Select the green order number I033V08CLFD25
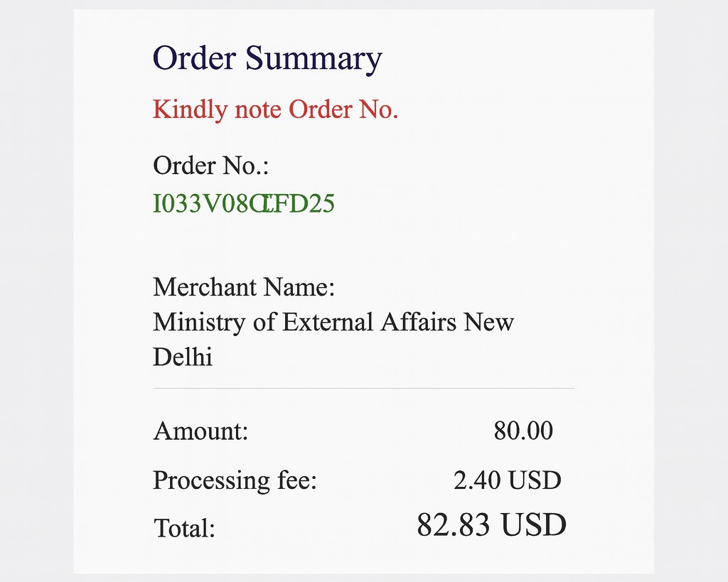 pyautogui.click(x=244, y=205)
